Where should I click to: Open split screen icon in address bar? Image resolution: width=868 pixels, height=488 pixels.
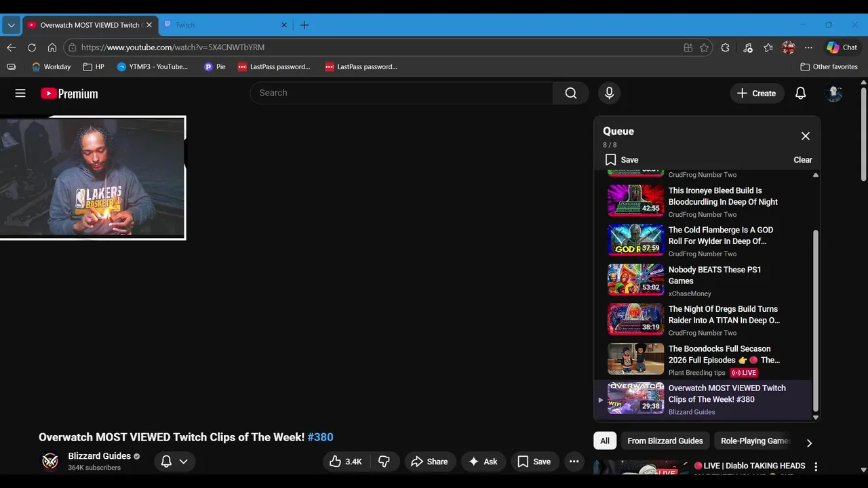click(688, 47)
